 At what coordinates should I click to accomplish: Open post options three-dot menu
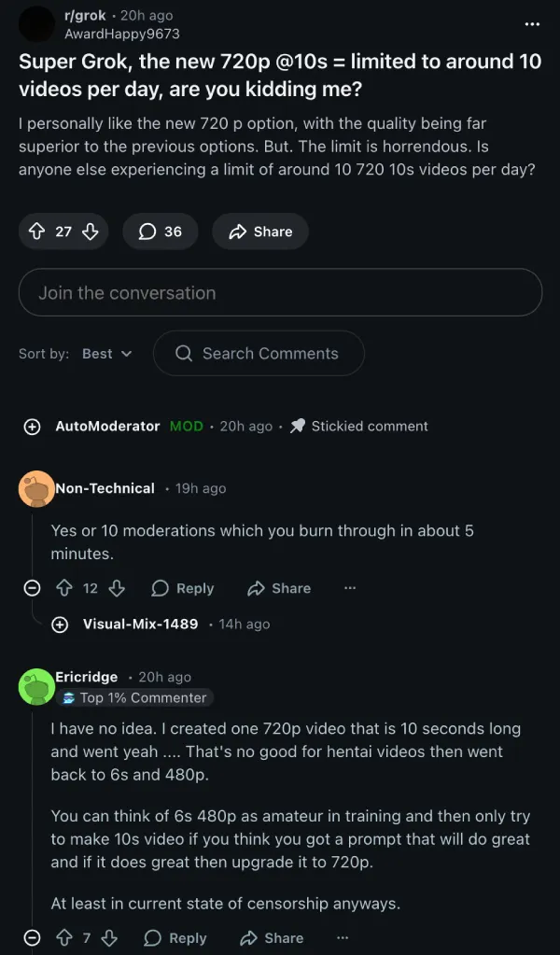pyautogui.click(x=532, y=23)
